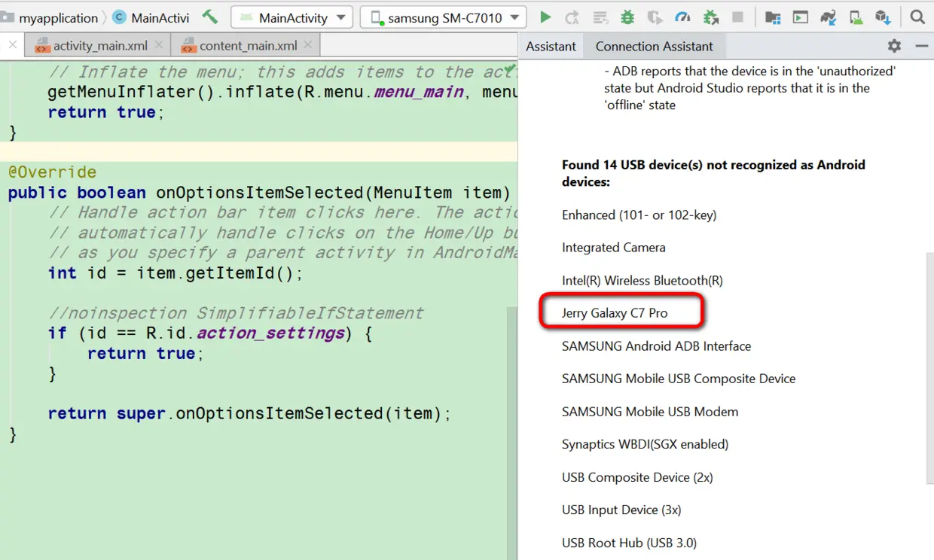The height and width of the screenshot is (560, 934).
Task: Click Intel(R) Wireless Bluetooth(R) entry
Action: click(642, 281)
